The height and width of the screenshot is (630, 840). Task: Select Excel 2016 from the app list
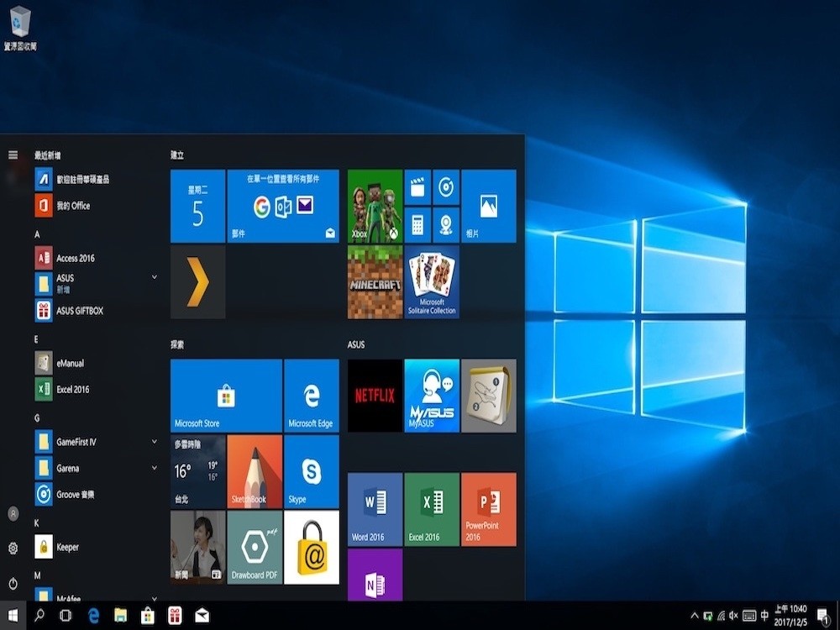click(72, 390)
